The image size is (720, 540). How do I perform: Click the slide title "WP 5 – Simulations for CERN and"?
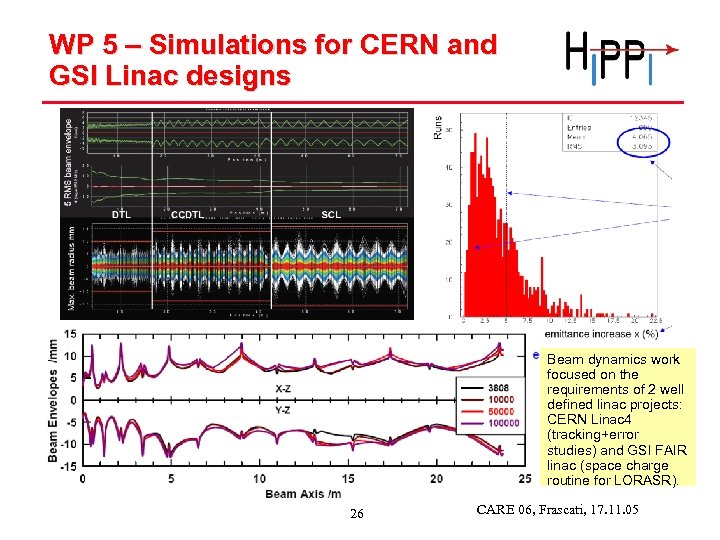pyautogui.click(x=273, y=45)
